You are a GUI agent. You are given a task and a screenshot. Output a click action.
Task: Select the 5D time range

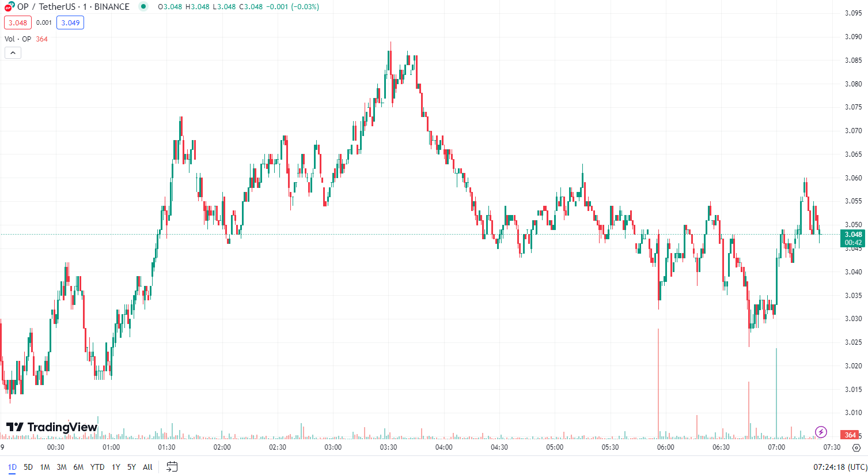click(x=28, y=467)
